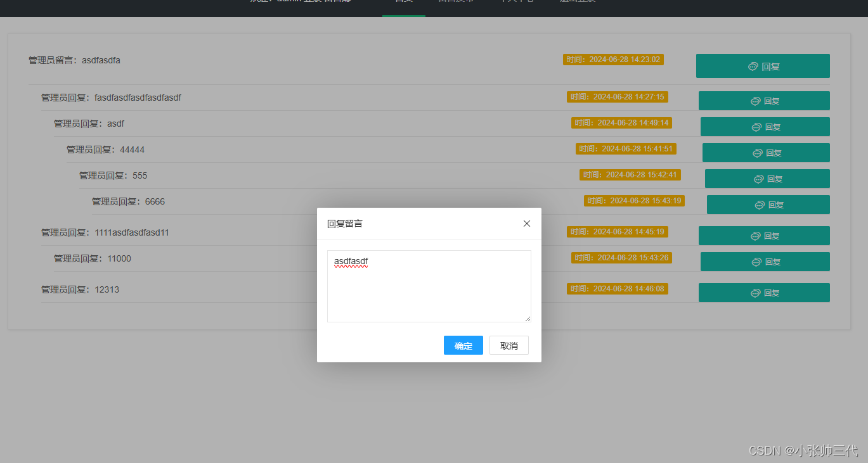Reply to the 12313 message
The height and width of the screenshot is (463, 868).
click(764, 293)
